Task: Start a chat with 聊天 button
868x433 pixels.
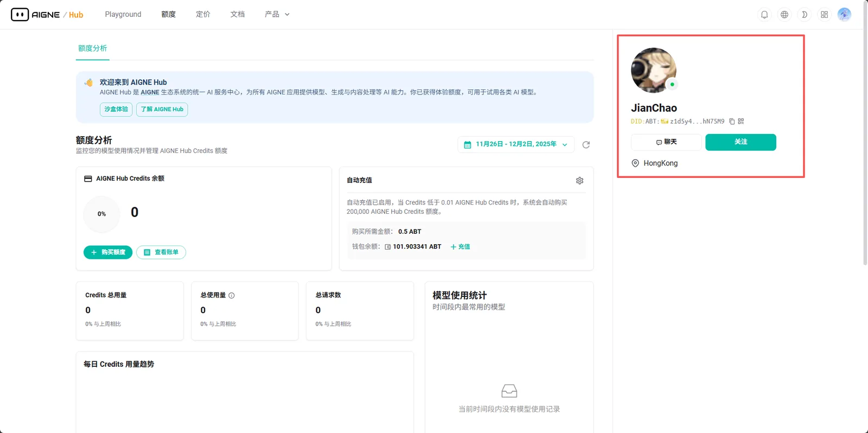Action: (666, 142)
